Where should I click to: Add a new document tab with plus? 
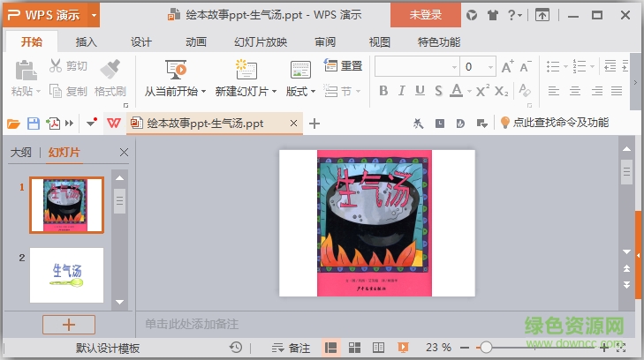[314, 123]
